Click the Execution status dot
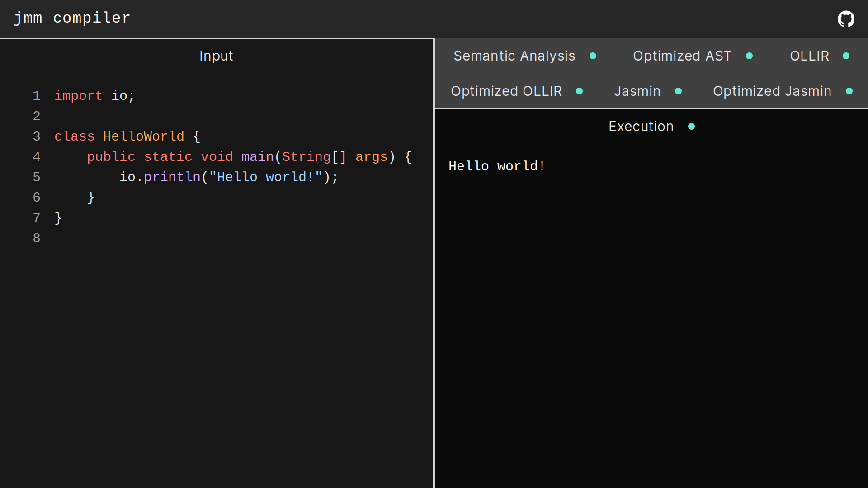The image size is (868, 488). (x=691, y=127)
